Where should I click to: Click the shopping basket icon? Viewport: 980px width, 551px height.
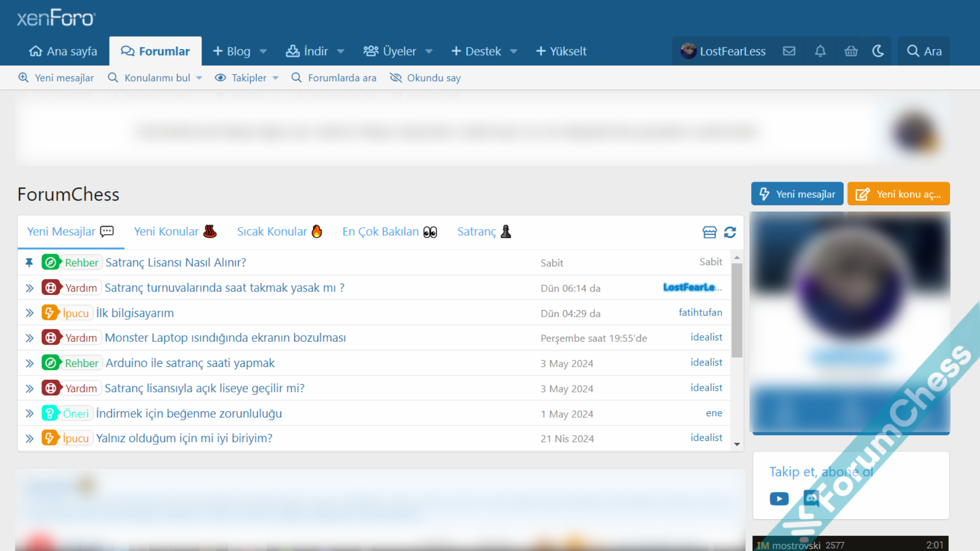(851, 51)
